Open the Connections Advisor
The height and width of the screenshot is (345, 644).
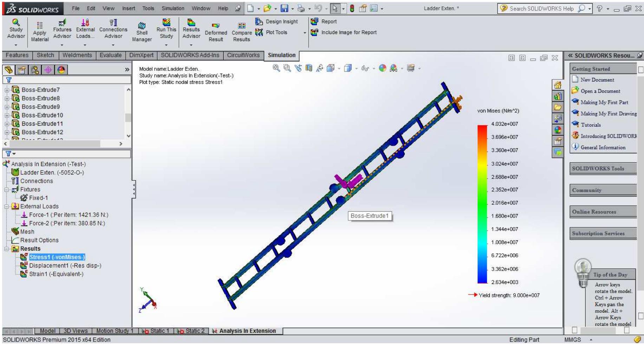click(113, 29)
